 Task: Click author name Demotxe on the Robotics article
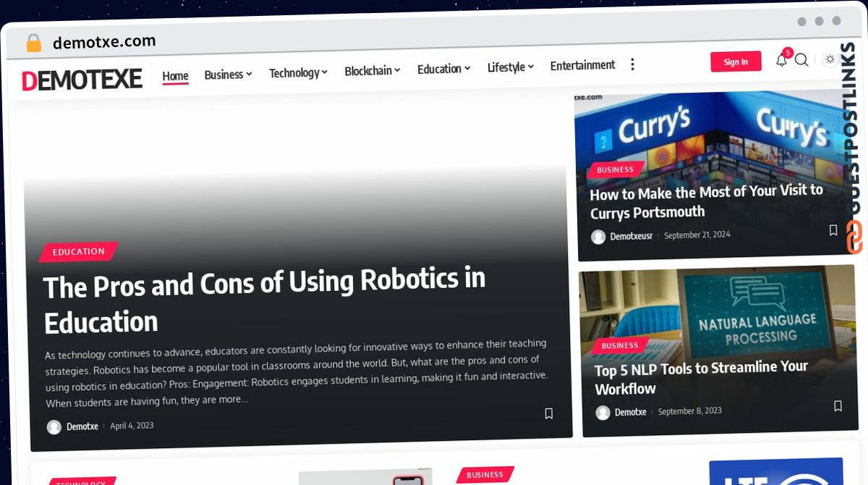82,426
